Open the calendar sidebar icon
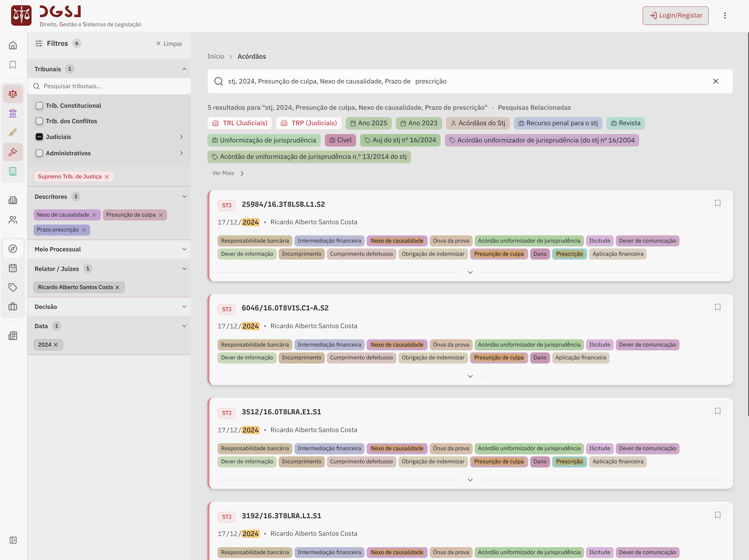Image resolution: width=749 pixels, height=560 pixels. 13,268
